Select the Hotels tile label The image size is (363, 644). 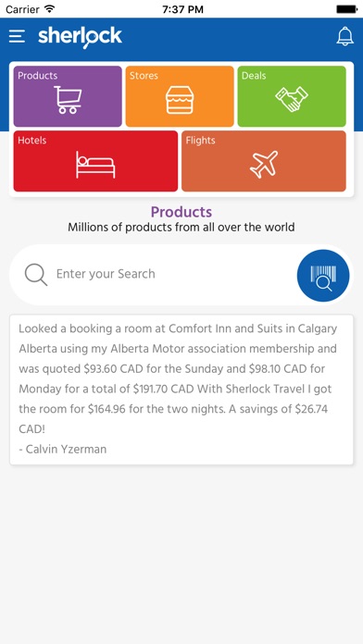(x=32, y=141)
